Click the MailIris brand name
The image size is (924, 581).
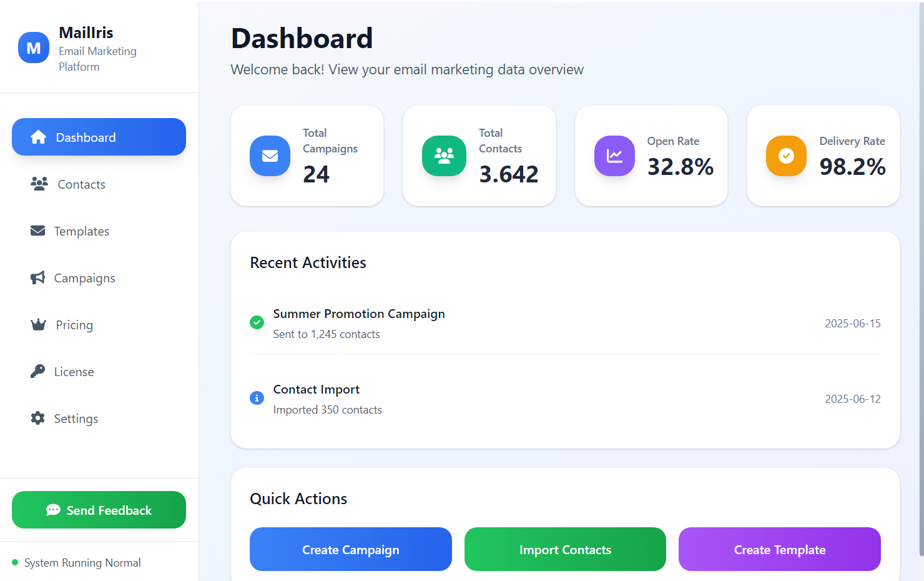86,32
